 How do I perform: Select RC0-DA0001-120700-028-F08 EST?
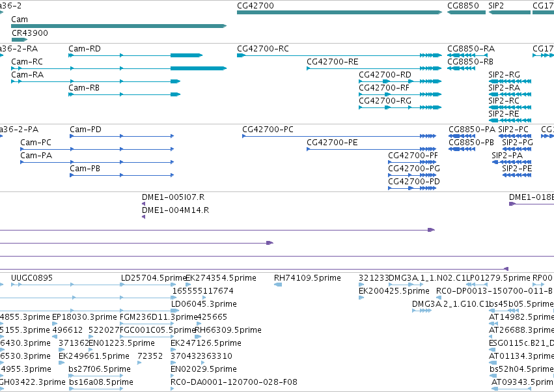click(x=173, y=389)
